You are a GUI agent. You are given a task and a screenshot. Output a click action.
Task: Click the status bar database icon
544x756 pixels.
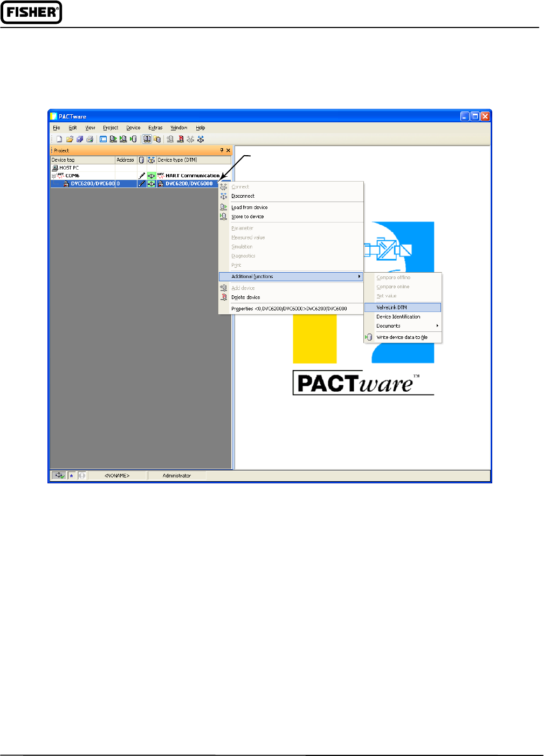(x=82, y=475)
